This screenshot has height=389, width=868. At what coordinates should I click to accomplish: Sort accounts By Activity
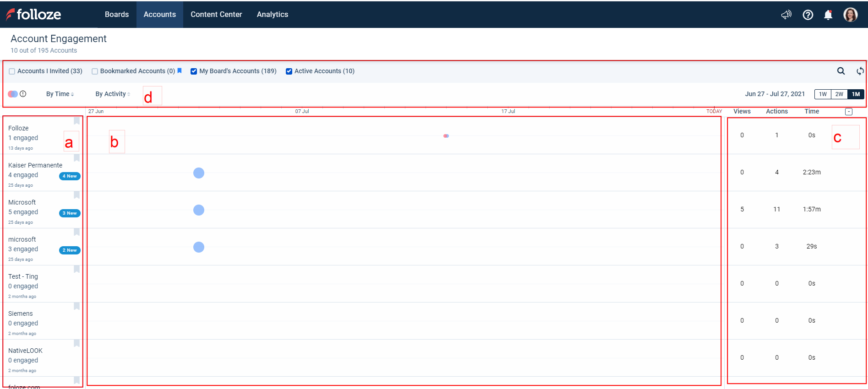[113, 94]
